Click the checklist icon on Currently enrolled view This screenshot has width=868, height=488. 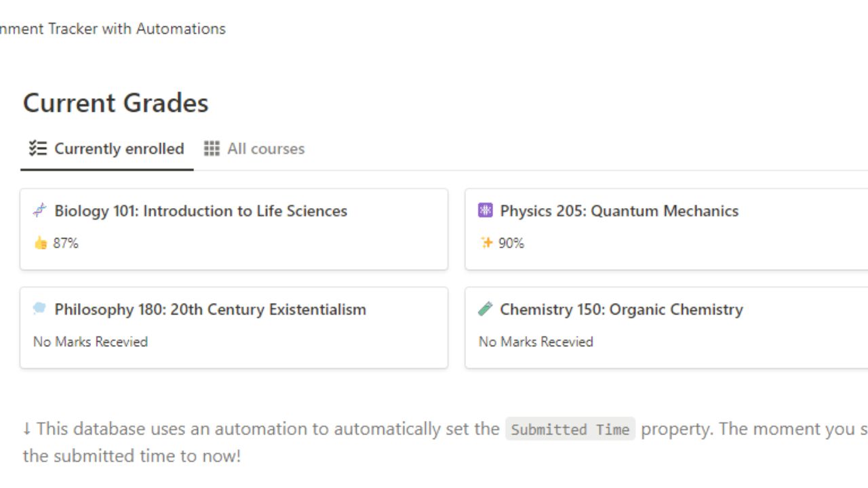coord(39,148)
